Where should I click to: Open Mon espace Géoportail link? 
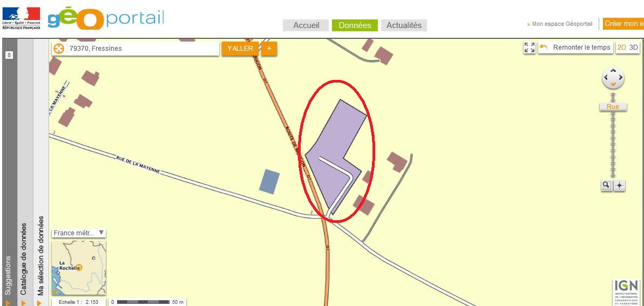pyautogui.click(x=560, y=24)
